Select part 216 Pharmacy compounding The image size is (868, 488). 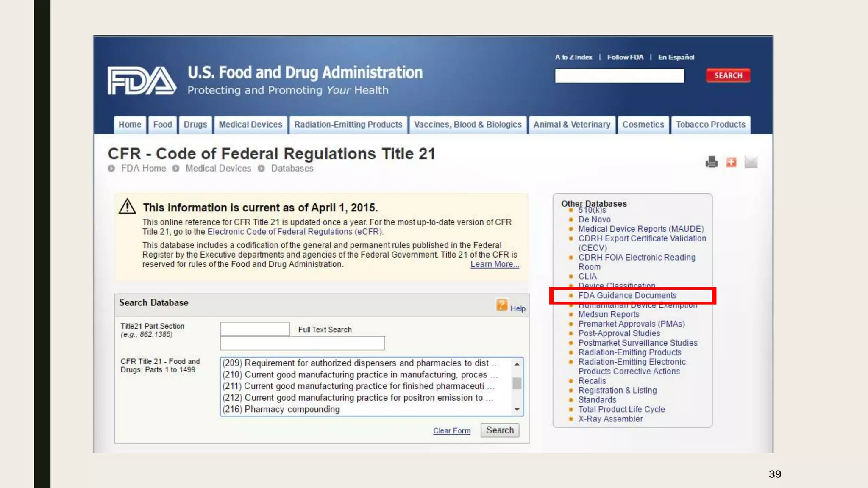pyautogui.click(x=281, y=409)
